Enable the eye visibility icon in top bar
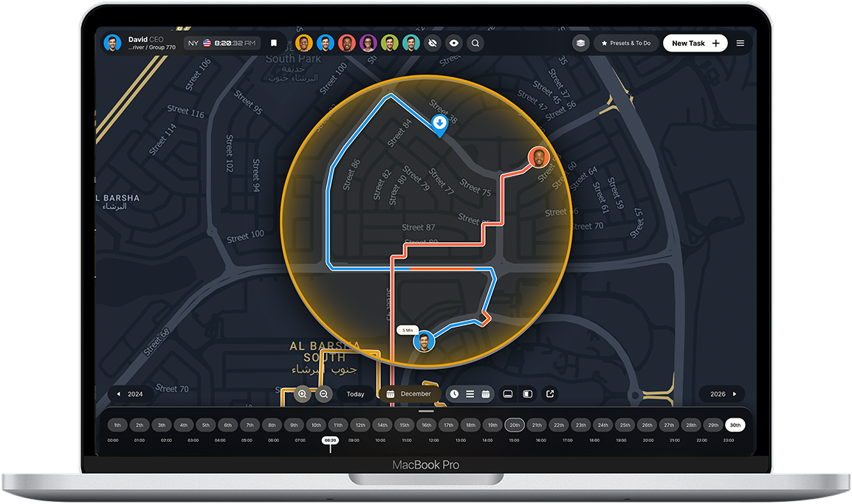852x504 pixels. tap(453, 43)
